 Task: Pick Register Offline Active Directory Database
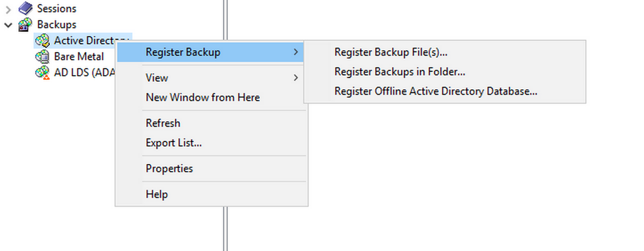(x=436, y=92)
